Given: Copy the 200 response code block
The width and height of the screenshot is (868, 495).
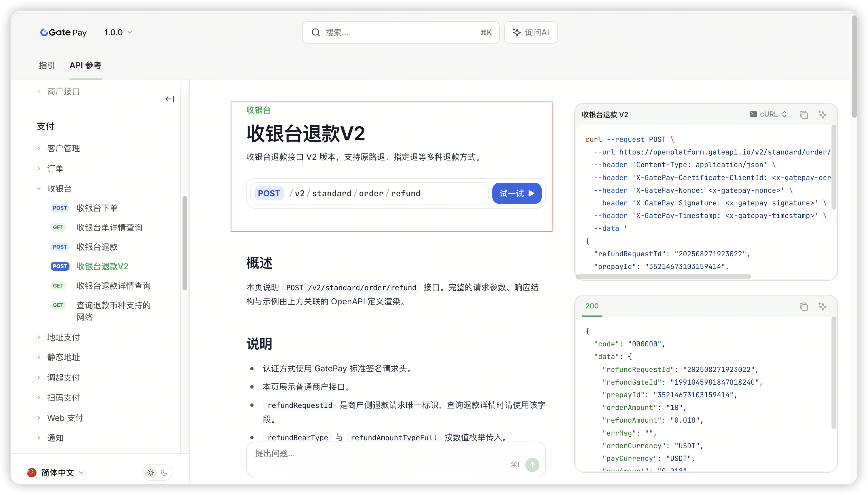Looking at the screenshot, I should pos(804,306).
